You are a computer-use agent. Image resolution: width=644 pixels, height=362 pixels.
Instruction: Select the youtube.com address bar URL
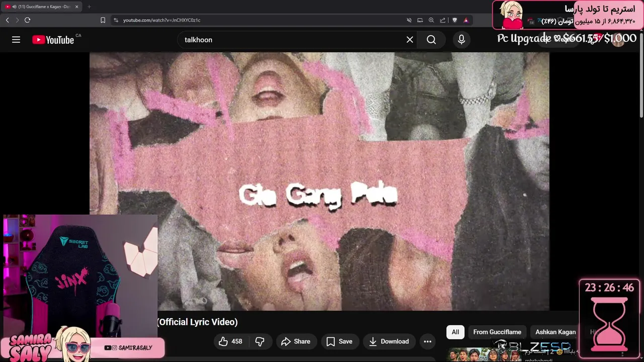[x=162, y=20]
